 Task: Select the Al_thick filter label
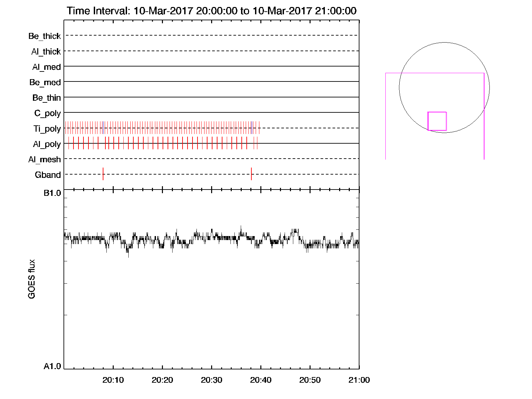tap(46, 52)
